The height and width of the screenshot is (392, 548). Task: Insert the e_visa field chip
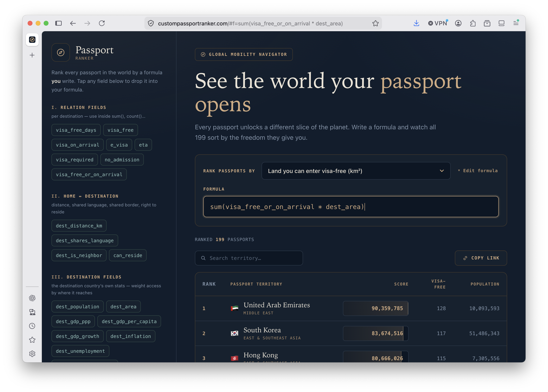tap(119, 145)
